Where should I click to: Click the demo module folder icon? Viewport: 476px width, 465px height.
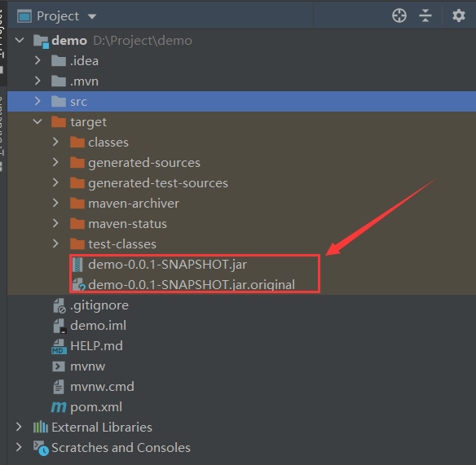tap(41, 42)
